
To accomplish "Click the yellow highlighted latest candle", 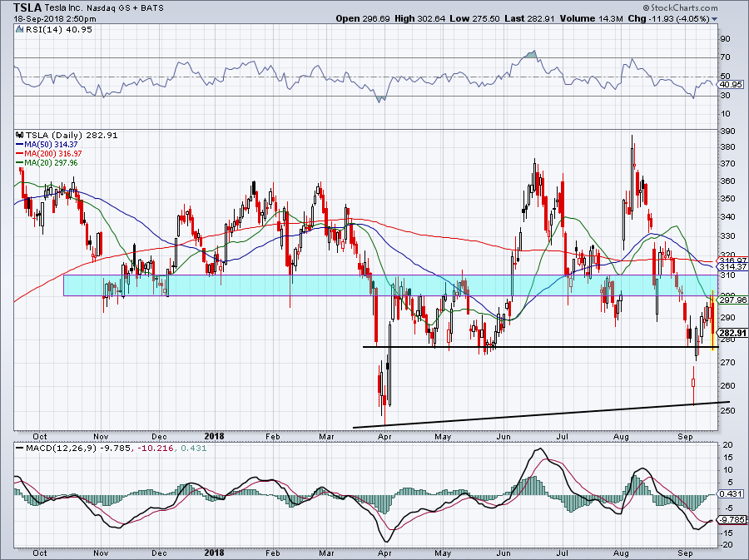I will (x=713, y=320).
